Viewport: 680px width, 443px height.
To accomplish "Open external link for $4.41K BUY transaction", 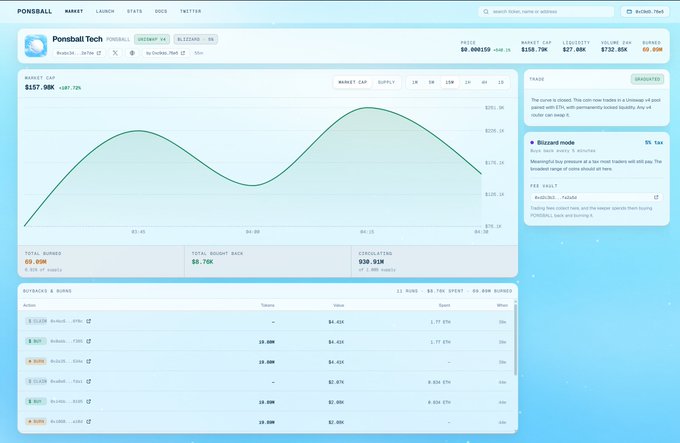I will 88,341.
